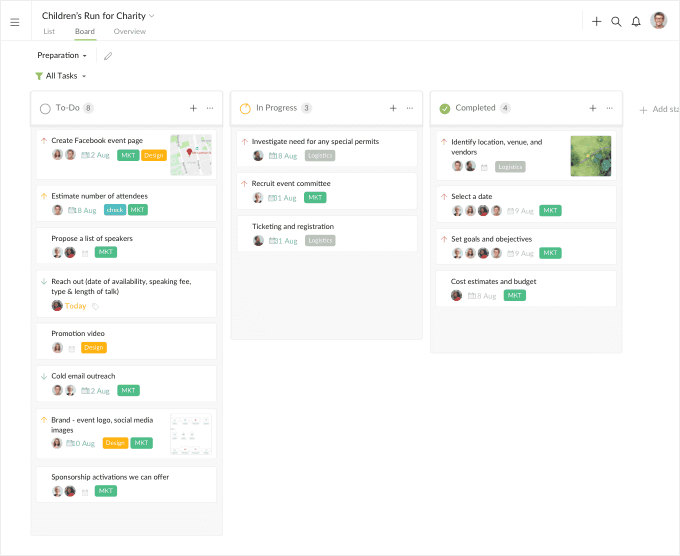Viewport: 680px width, 556px height.
Task: Click Logistics tag on Ticketing and registration
Action: [x=320, y=241]
